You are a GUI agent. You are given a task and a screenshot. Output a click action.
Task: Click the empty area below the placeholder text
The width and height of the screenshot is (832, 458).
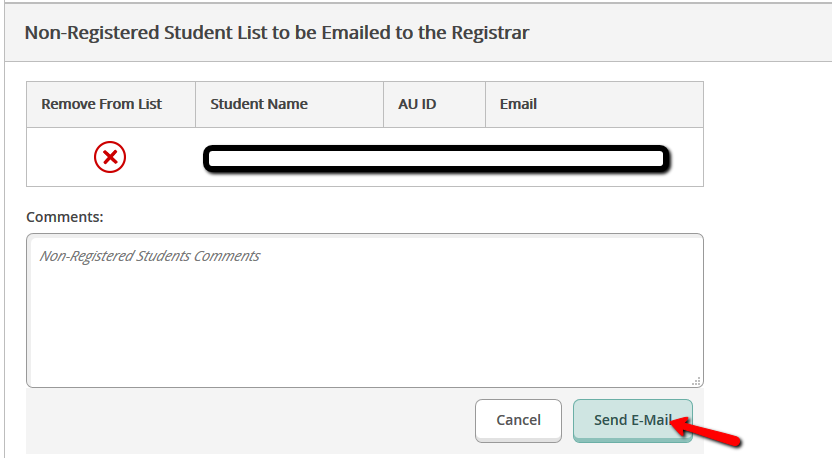coord(364,330)
